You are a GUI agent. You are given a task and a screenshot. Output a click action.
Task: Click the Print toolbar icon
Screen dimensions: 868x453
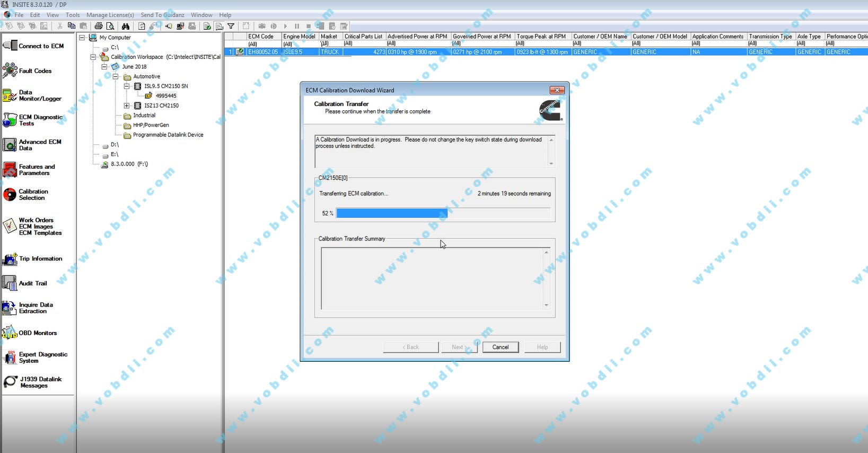coord(99,26)
